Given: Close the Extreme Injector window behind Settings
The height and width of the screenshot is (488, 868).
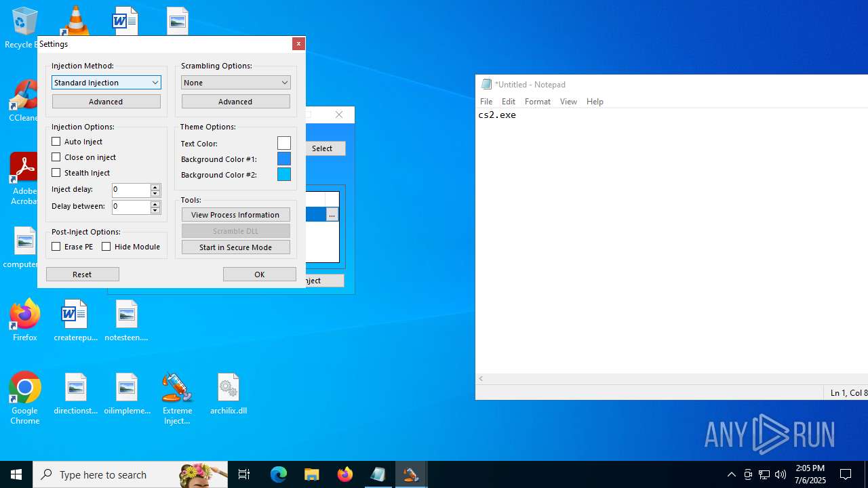Looking at the screenshot, I should coord(339,115).
